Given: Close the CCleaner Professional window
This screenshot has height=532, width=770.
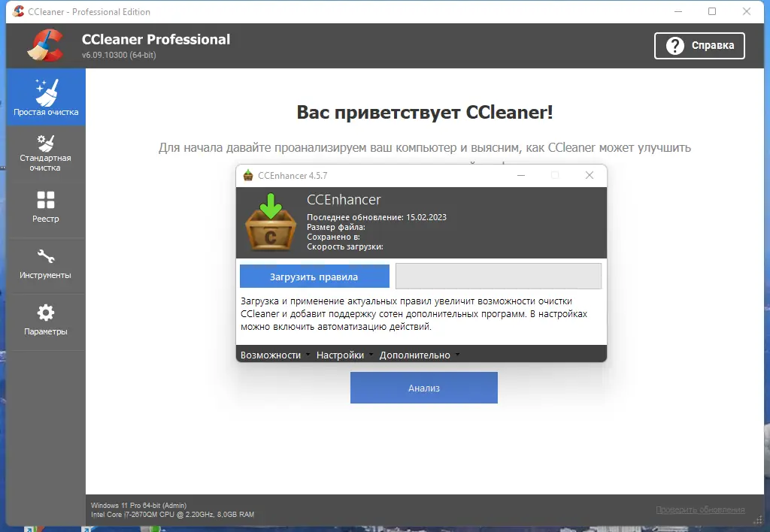Looking at the screenshot, I should pyautogui.click(x=747, y=11).
